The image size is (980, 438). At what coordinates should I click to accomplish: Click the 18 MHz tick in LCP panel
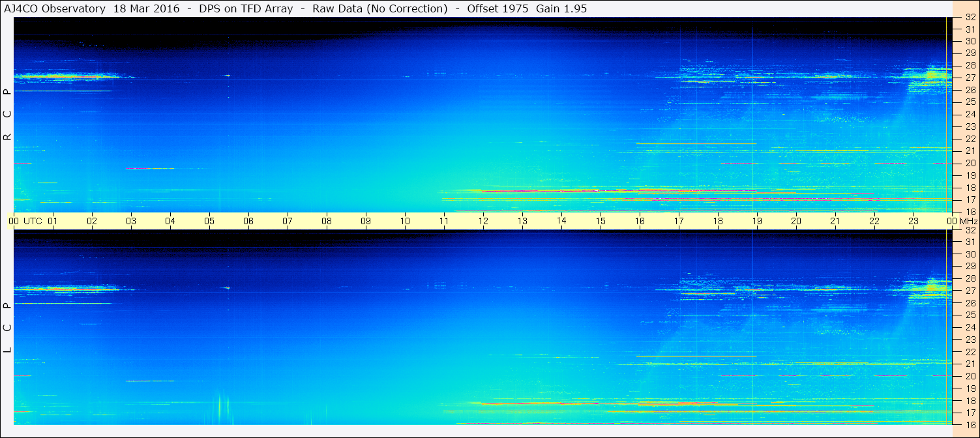pos(970,401)
